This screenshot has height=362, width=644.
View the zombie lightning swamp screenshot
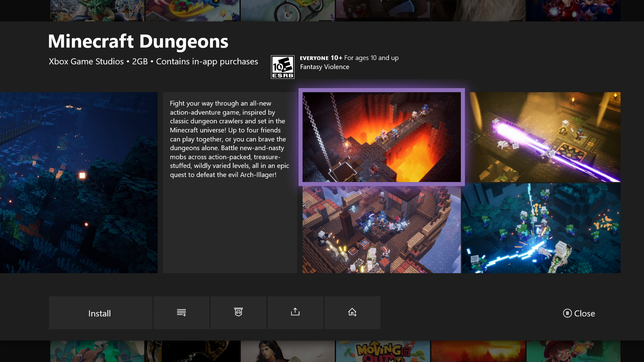[x=541, y=228]
